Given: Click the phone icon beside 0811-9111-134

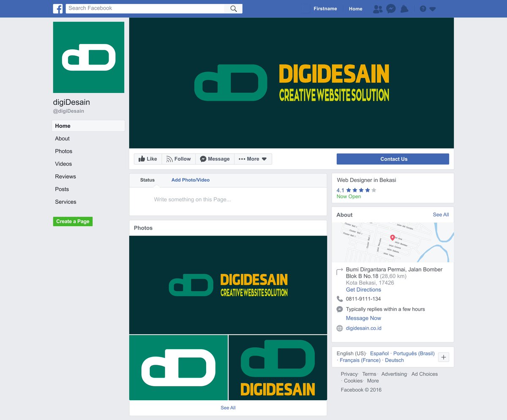Looking at the screenshot, I should click(340, 299).
